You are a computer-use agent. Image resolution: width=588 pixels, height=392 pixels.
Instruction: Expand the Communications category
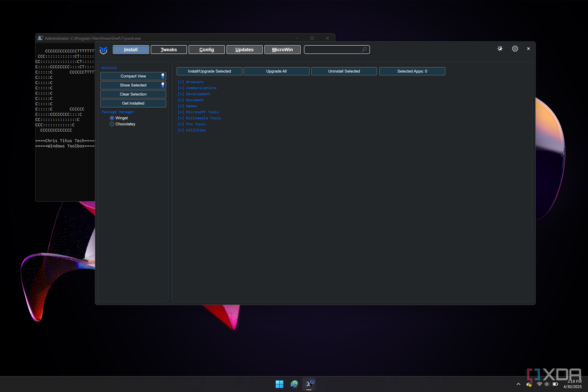(x=197, y=88)
